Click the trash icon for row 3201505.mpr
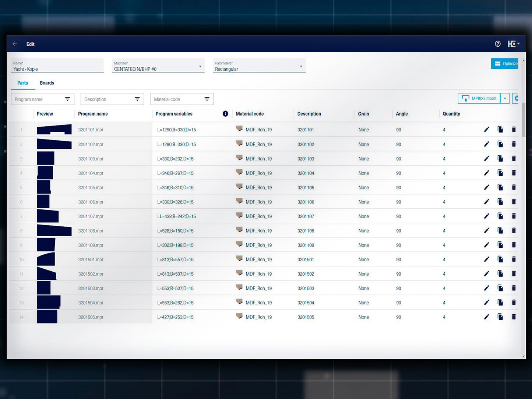This screenshot has width=532, height=399. (x=514, y=317)
